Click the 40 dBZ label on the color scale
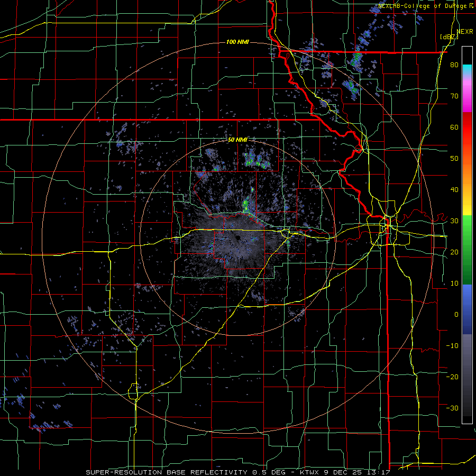 click(x=454, y=190)
